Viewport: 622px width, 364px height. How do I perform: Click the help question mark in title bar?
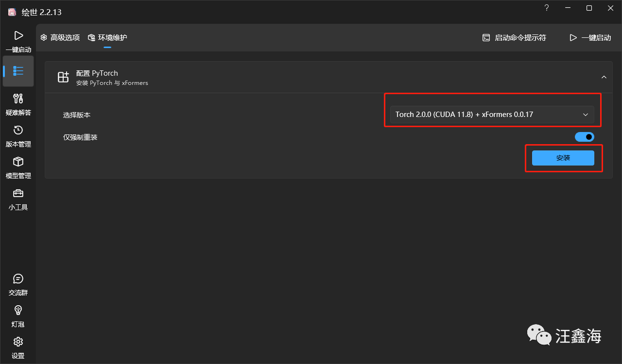click(547, 8)
